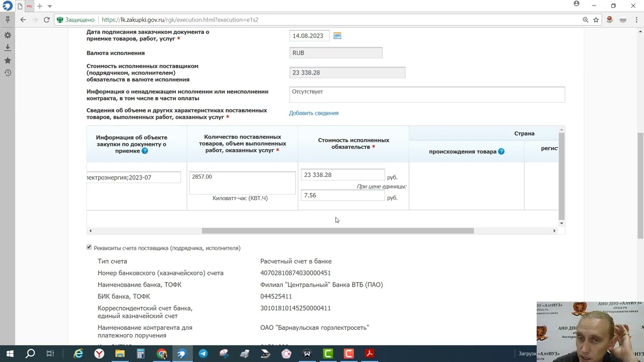
Task: Click table cost field 23 338.28 руб.
Action: 343,174
